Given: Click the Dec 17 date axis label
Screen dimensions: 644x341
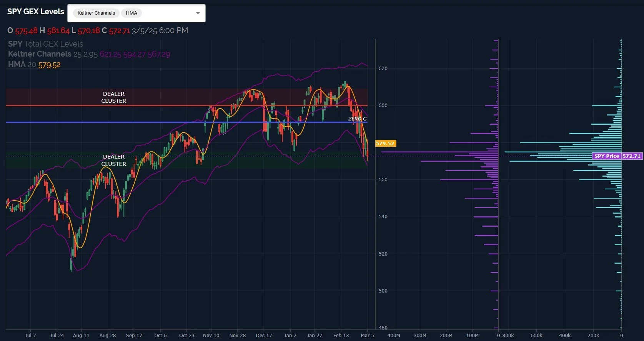Looking at the screenshot, I should 264,335.
